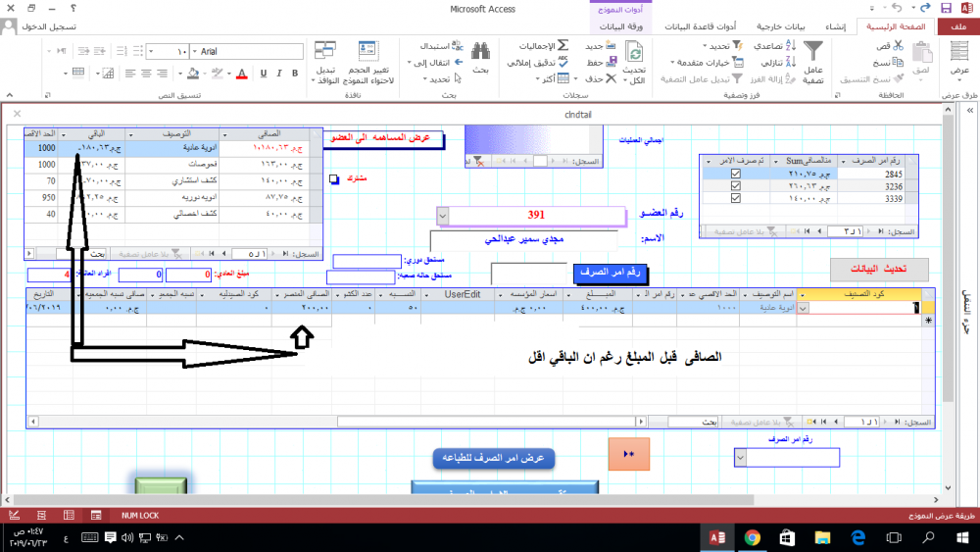
Task: Toggle the checkbox for order 2845
Action: [x=736, y=174]
